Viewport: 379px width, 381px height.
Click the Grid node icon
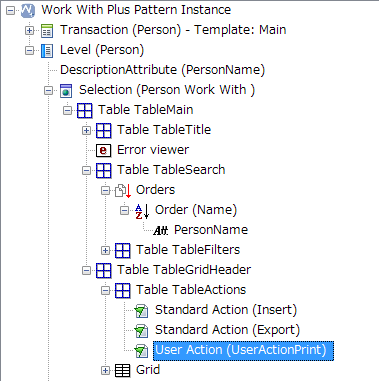coord(122,370)
